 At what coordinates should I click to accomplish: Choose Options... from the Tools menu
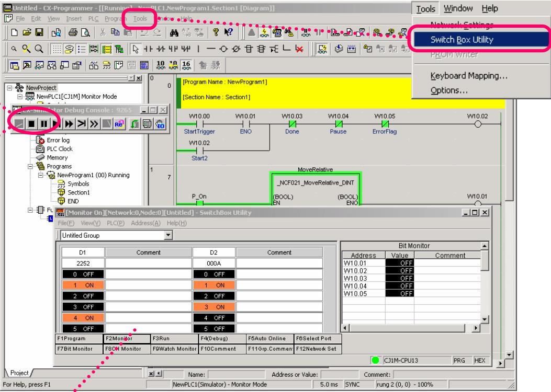click(x=449, y=90)
